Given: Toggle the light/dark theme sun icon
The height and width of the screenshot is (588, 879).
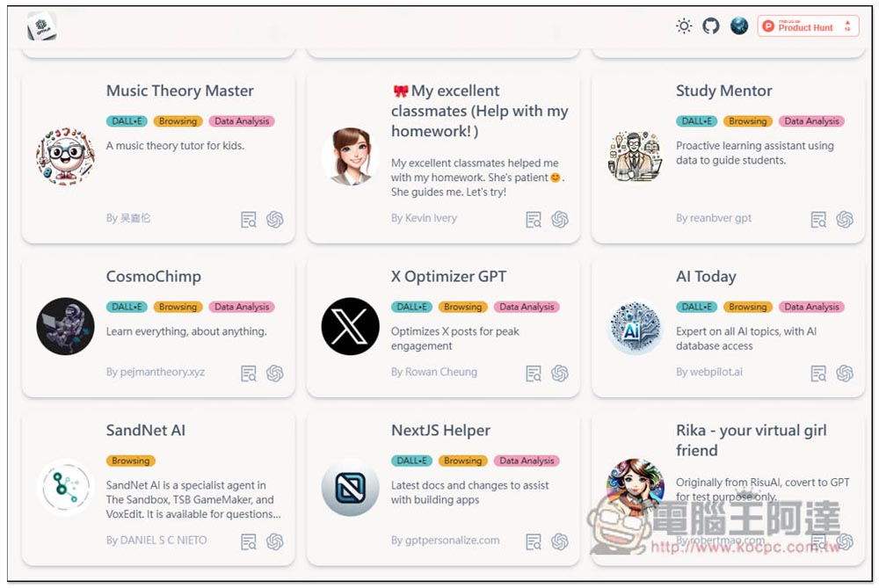Looking at the screenshot, I should coord(684,26).
